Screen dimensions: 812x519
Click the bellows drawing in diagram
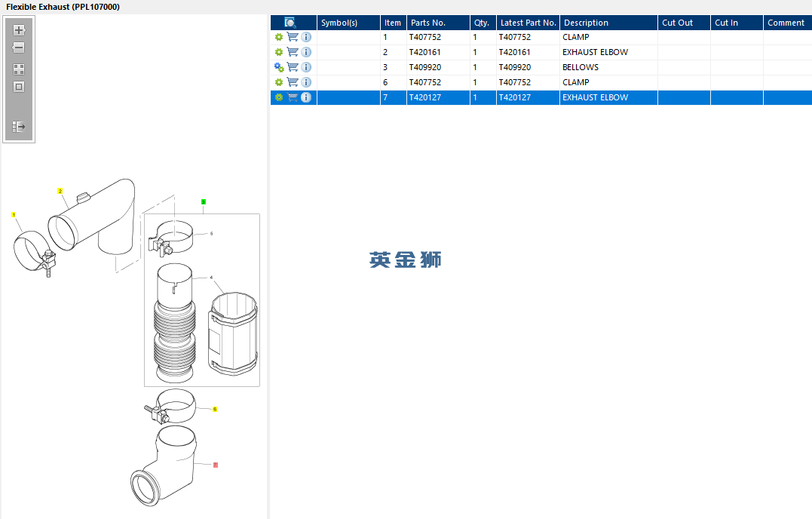175,324
